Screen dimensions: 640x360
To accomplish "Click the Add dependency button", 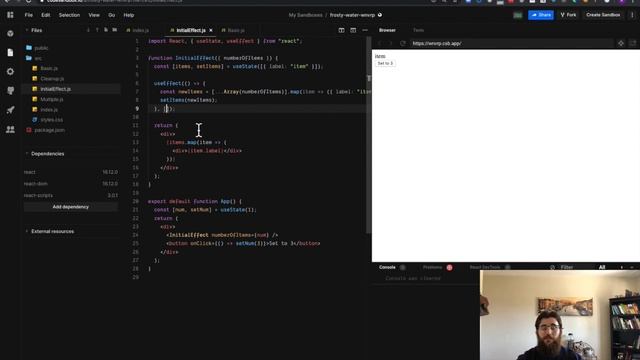I will [71, 207].
